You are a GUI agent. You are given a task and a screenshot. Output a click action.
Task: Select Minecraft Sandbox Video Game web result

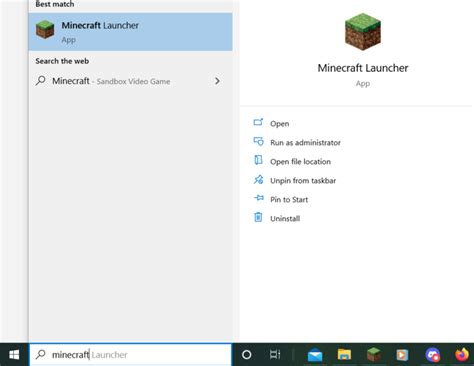[x=130, y=81]
